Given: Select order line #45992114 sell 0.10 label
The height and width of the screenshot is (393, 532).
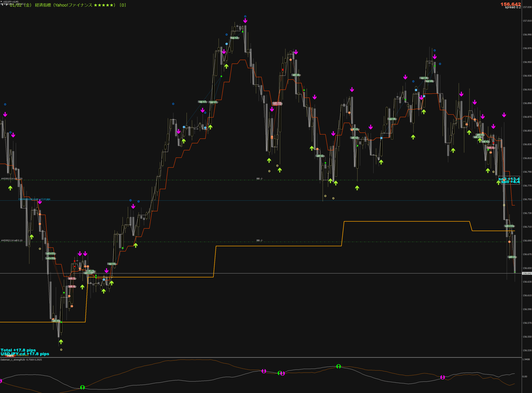Looking at the screenshot, I should [12, 241].
